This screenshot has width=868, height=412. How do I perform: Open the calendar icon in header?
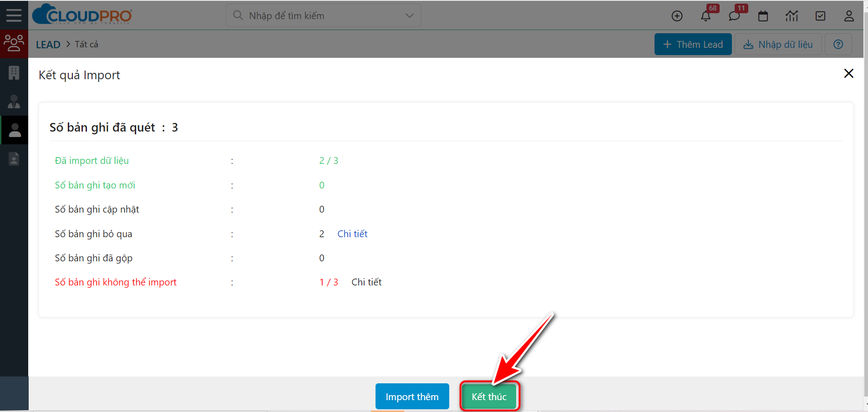(763, 16)
